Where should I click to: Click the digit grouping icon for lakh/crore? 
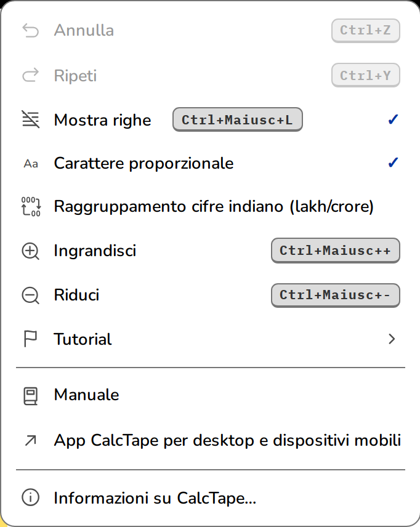coord(31,206)
